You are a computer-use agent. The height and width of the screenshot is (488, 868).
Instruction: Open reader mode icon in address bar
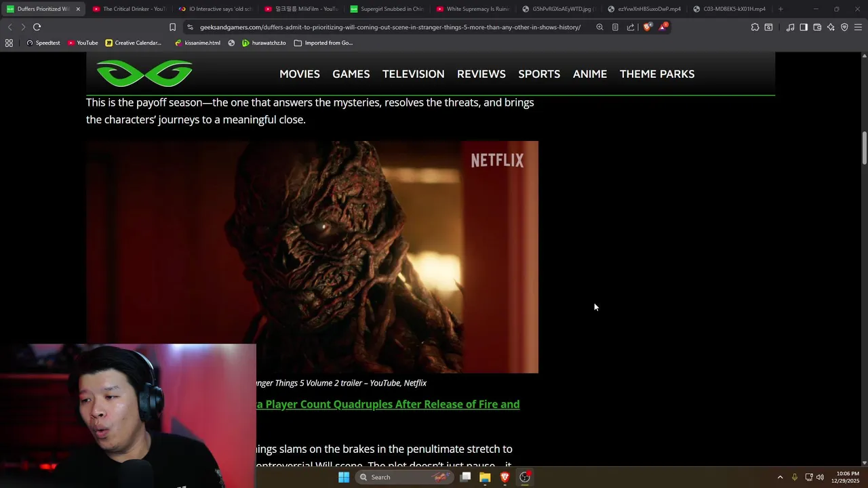pyautogui.click(x=615, y=27)
